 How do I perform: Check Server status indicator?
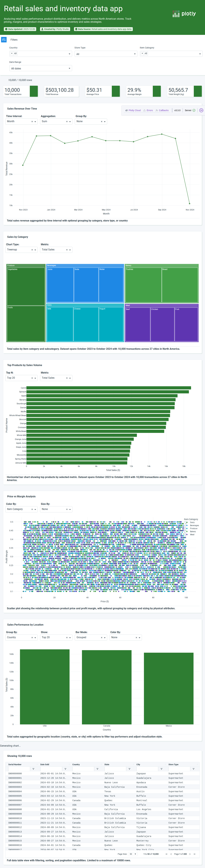pos(190,110)
